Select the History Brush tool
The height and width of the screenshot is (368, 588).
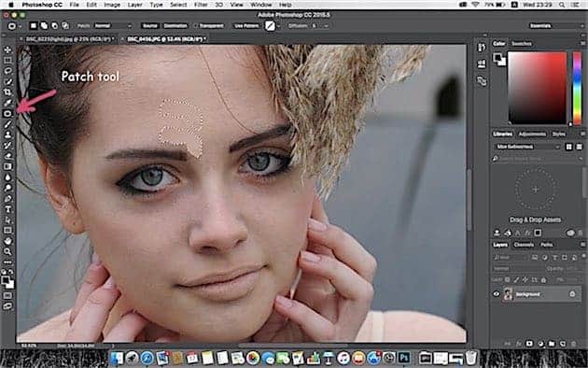7,145
